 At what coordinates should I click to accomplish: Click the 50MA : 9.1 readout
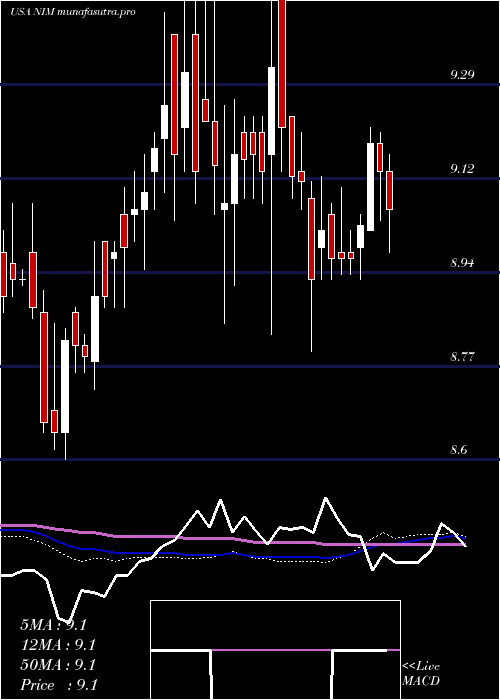(x=58, y=665)
